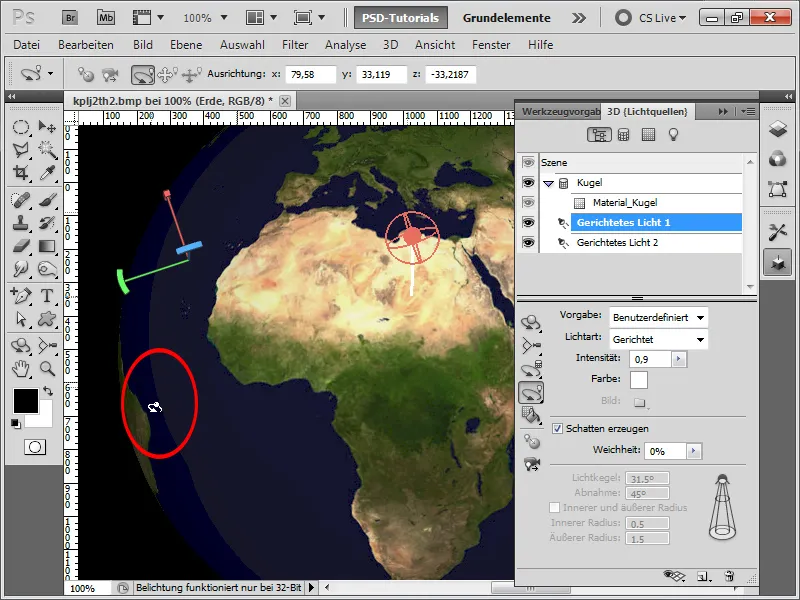The height and width of the screenshot is (600, 800).
Task: Open the light Farbe color swatch
Action: (x=639, y=380)
